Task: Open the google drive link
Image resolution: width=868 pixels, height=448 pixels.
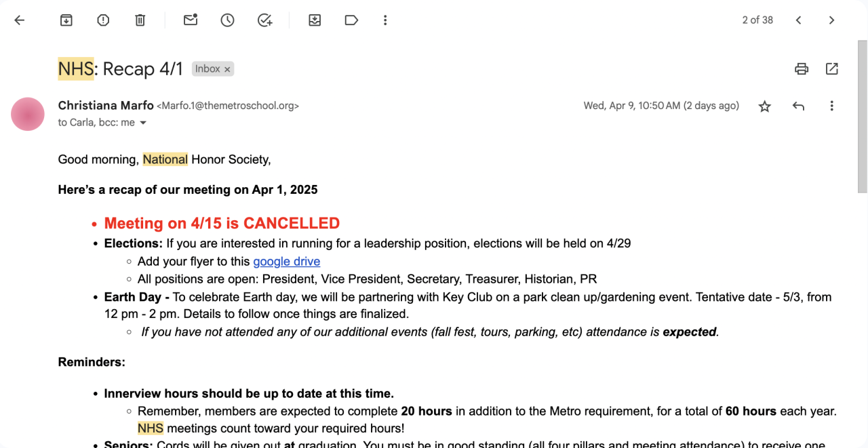Action: coord(286,262)
